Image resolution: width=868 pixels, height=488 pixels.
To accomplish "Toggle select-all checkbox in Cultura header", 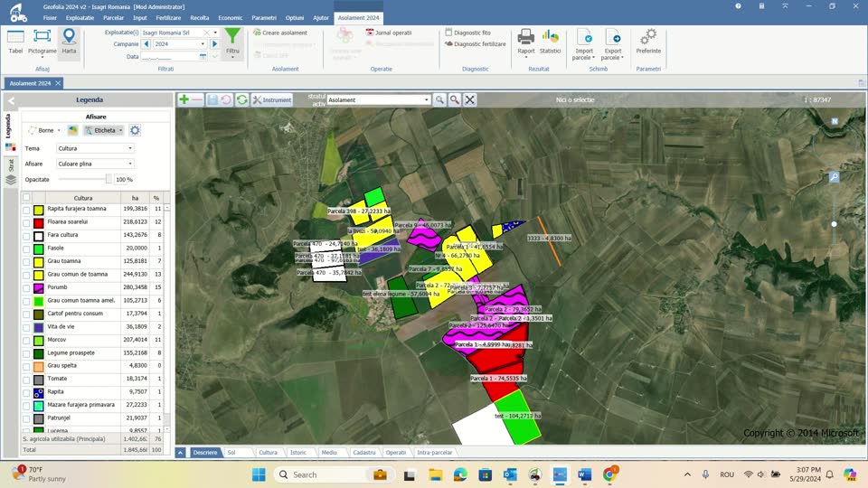I will [x=26, y=198].
